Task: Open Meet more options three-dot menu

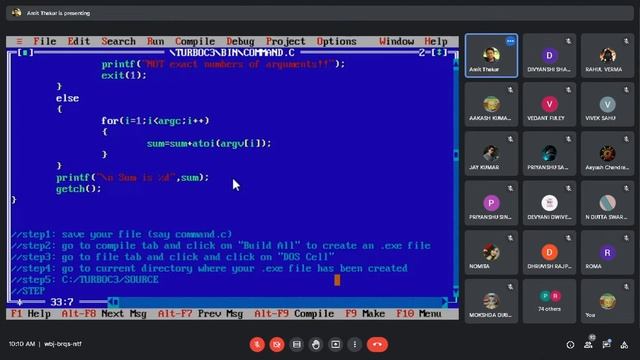Action: coord(355,344)
